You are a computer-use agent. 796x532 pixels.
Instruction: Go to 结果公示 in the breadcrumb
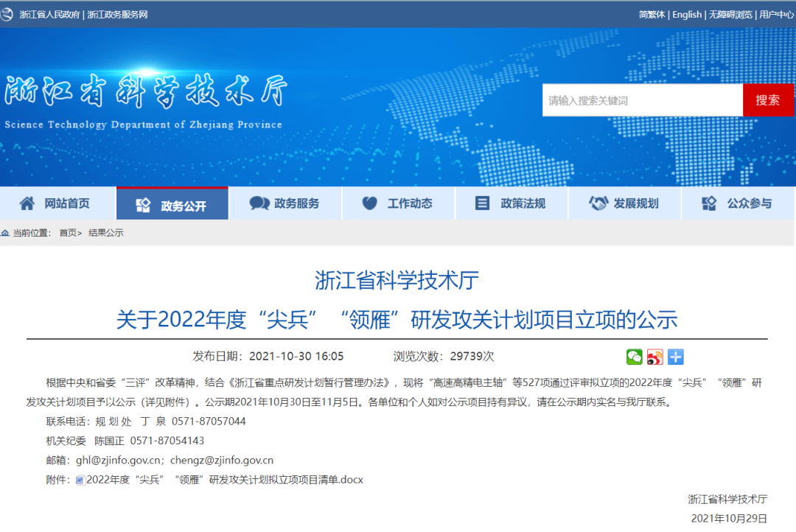pos(106,233)
